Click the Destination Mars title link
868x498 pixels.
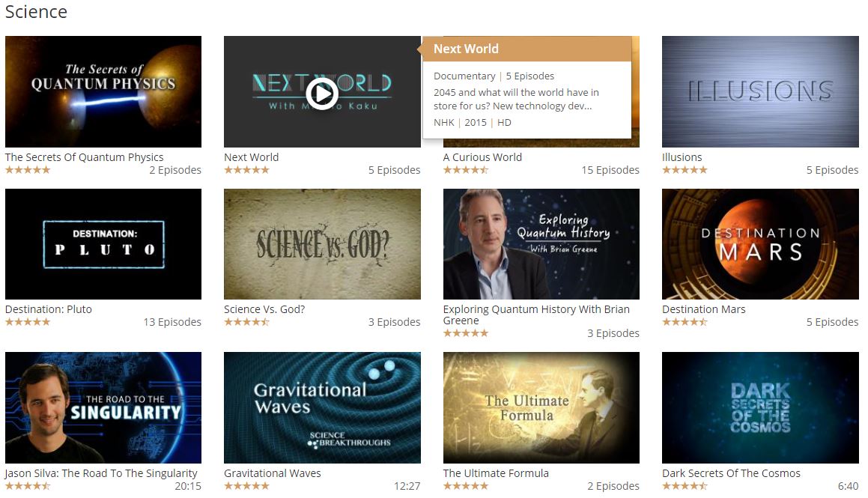[x=703, y=309]
